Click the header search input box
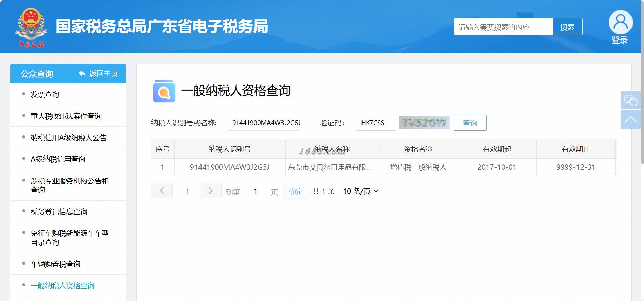This screenshot has width=644, height=301. click(x=503, y=27)
